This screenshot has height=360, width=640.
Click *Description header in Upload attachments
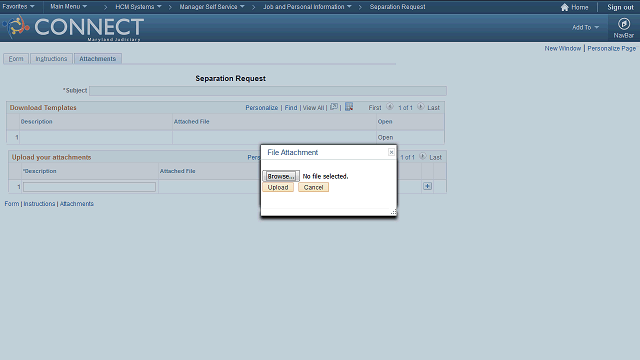click(40, 171)
